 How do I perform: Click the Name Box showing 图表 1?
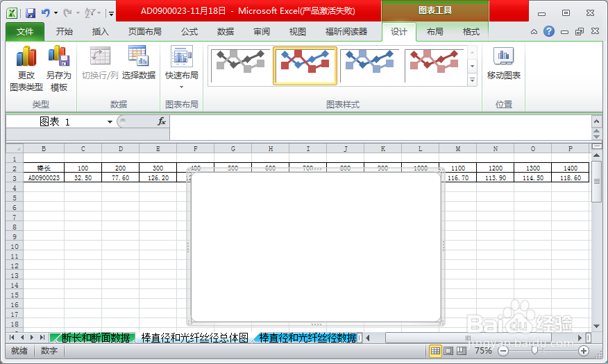[x=56, y=122]
